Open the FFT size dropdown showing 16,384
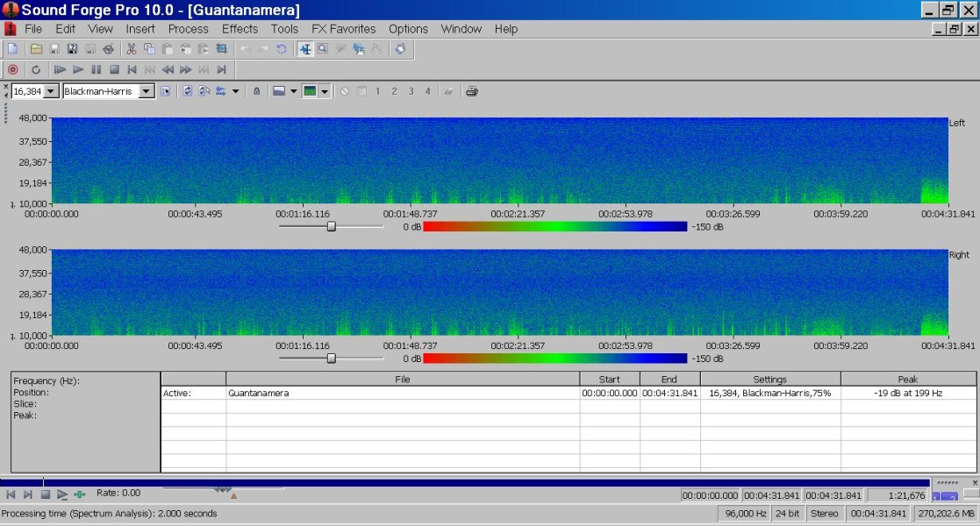This screenshot has width=980, height=526. [51, 90]
